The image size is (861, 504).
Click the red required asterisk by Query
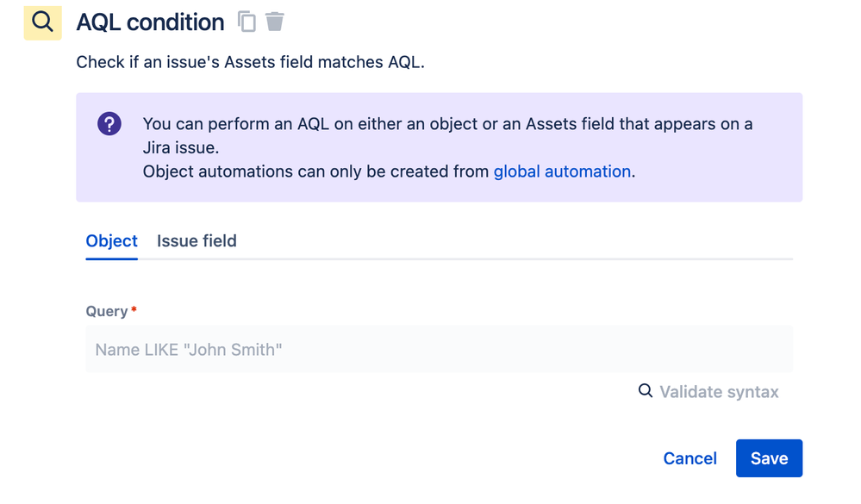click(x=134, y=309)
